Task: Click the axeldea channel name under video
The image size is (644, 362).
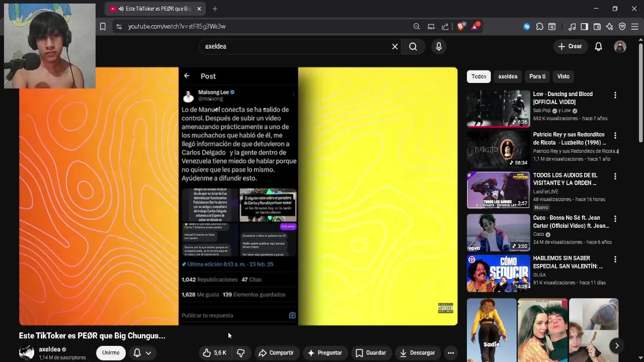Action: 49,349
